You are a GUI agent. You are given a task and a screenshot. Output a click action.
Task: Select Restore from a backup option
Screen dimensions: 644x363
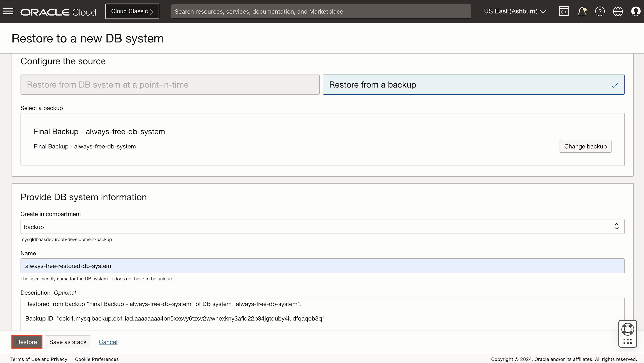pyautogui.click(x=473, y=85)
